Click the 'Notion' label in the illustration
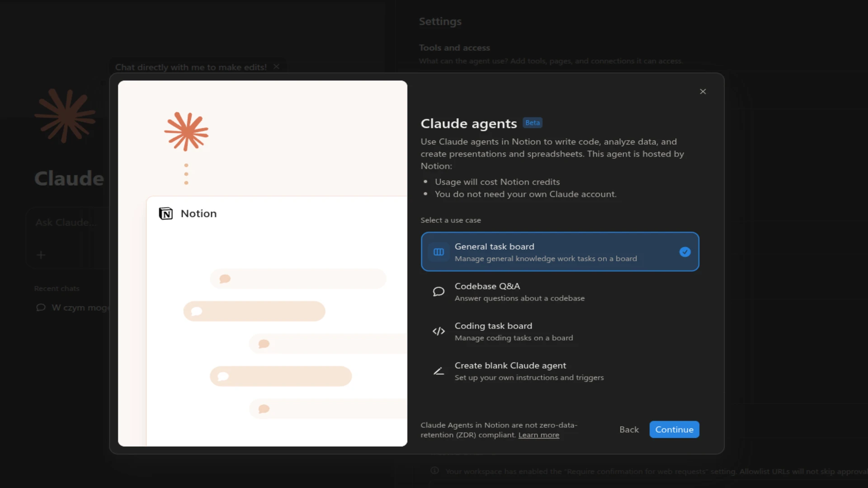868x488 pixels. click(x=198, y=213)
